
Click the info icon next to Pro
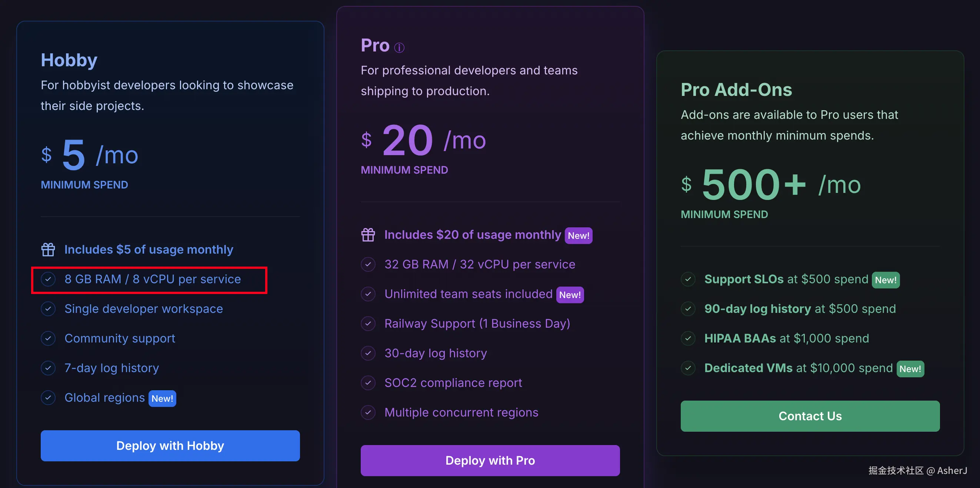pos(399,47)
